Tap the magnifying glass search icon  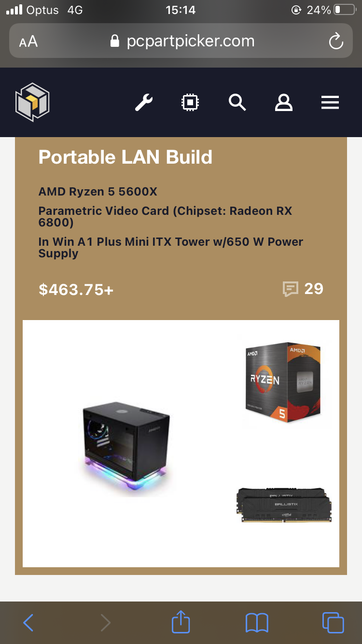pos(237,102)
